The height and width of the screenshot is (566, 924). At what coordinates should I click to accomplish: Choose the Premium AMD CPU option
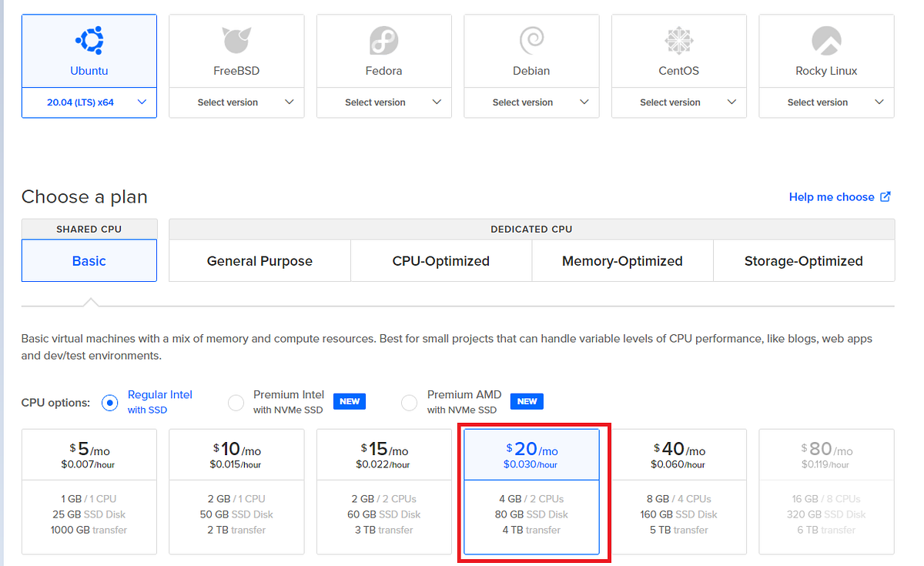[x=409, y=402]
